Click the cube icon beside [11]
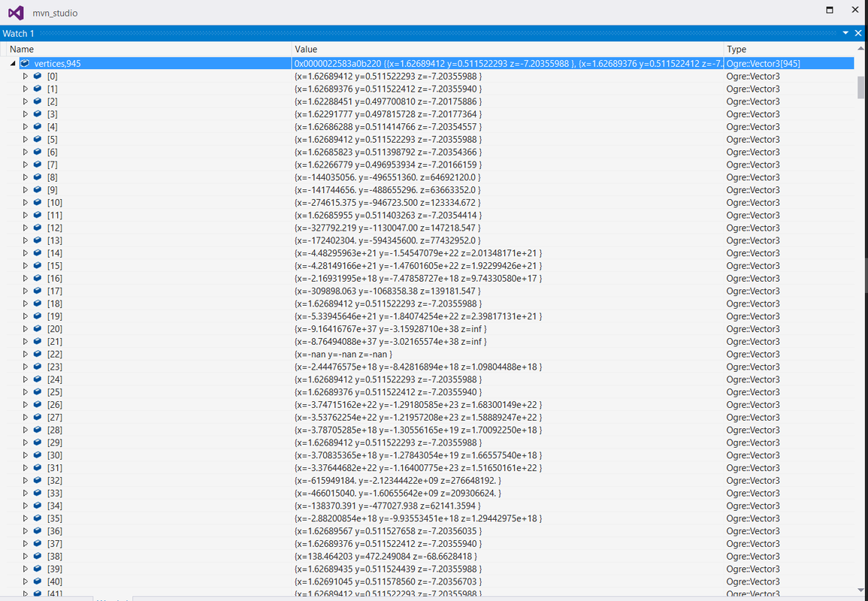The image size is (868, 601). click(38, 216)
